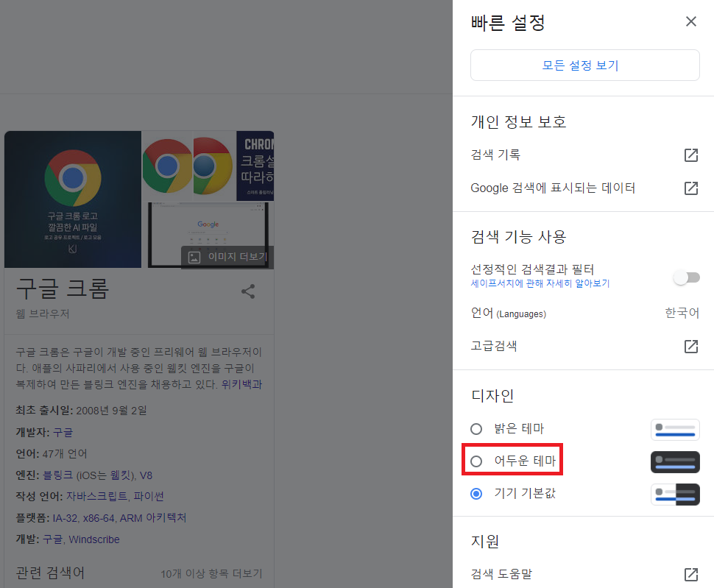Click the 개인 정보 보호 section heading
Image resolution: width=714 pixels, height=588 pixels.
[518, 122]
